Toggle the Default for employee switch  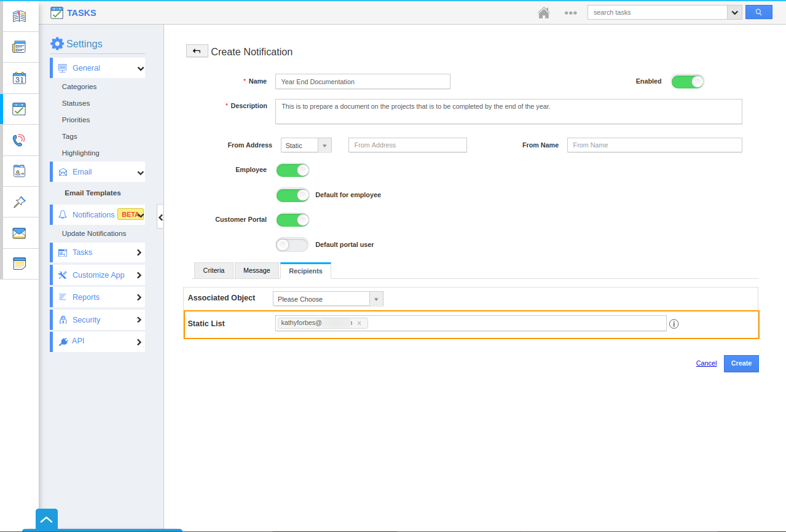293,195
